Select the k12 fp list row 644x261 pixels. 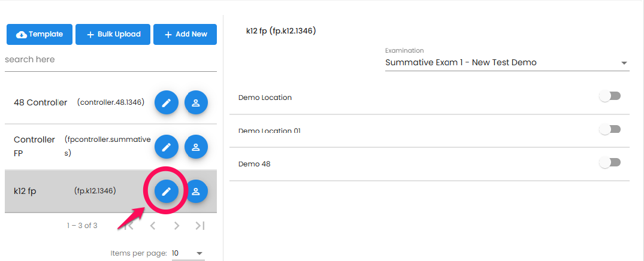point(111,191)
